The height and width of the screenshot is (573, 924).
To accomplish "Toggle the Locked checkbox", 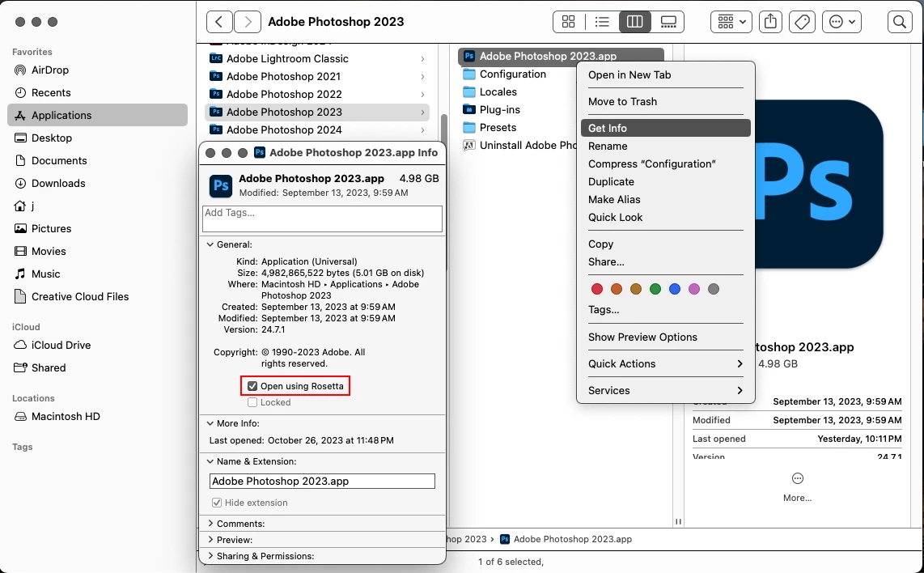I will [252, 402].
